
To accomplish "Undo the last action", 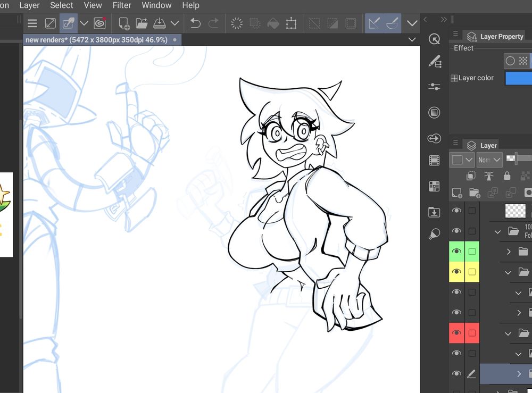I will coord(195,23).
